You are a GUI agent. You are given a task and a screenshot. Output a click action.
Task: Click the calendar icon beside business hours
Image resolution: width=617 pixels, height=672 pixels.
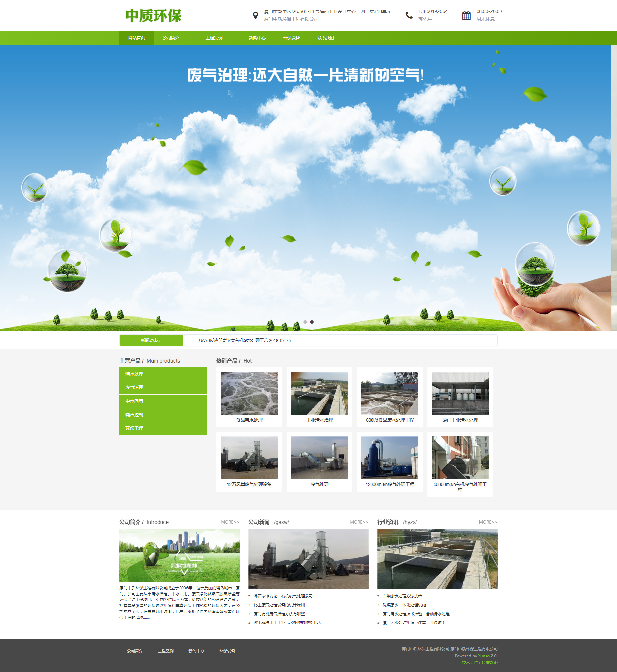coord(466,16)
